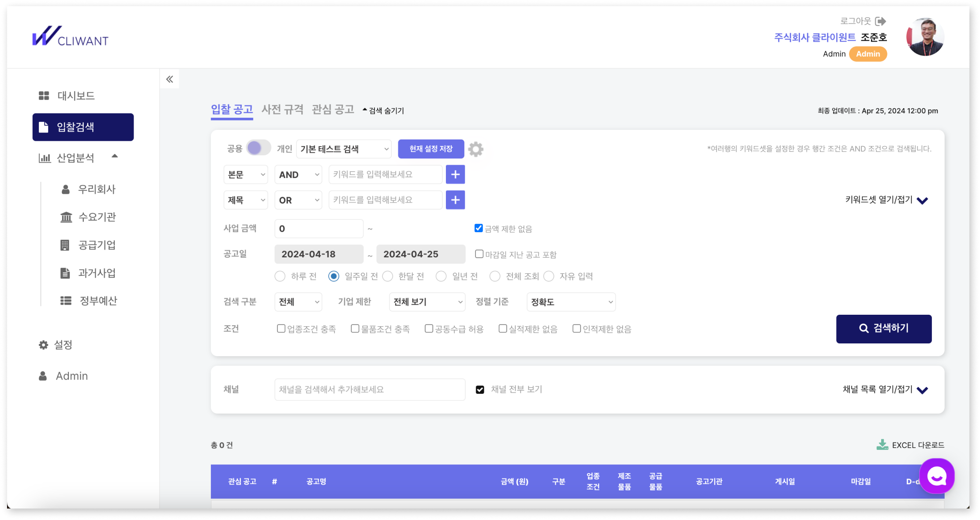The image size is (980, 520).
Task: Select the 한달 전 radio button
Action: (388, 276)
